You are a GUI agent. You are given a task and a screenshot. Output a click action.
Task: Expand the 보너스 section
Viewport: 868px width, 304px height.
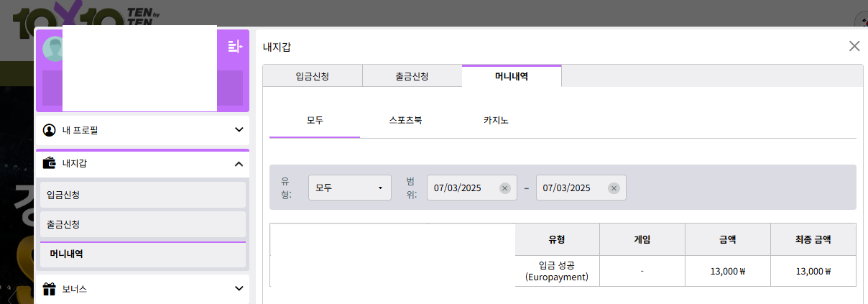coord(239,289)
